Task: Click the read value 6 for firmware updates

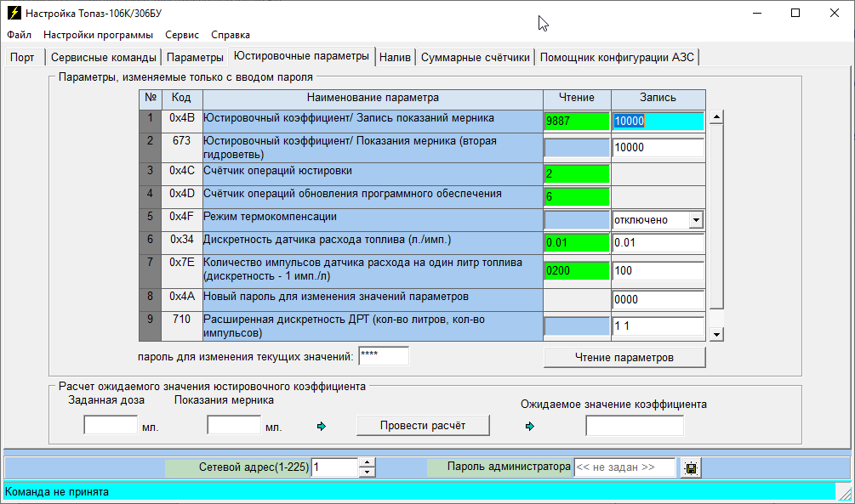Action: 576,196
